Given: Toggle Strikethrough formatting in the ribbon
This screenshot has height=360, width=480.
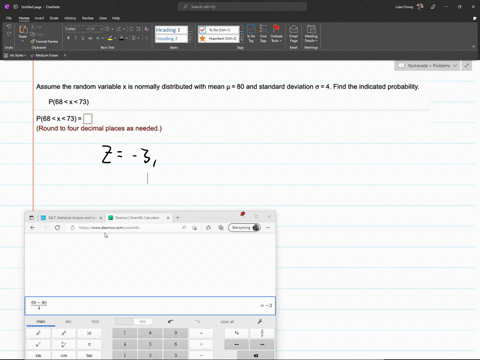Looking at the screenshot, I should (x=90, y=38).
